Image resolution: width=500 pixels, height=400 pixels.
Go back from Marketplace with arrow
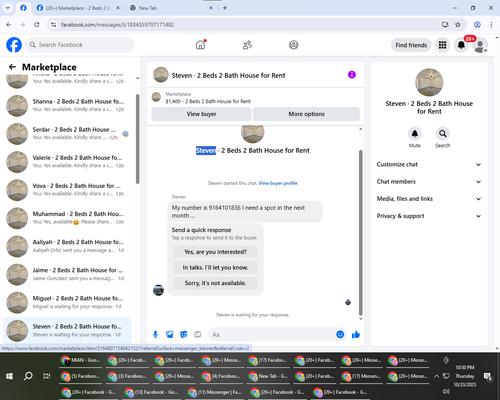coord(12,67)
